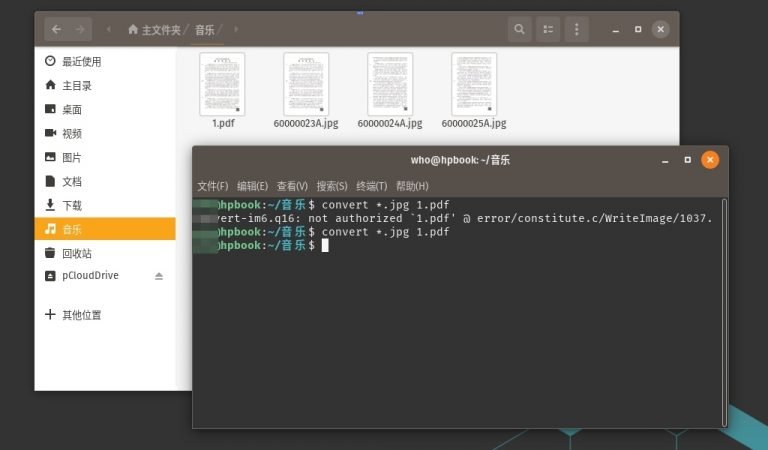
Task: Select the 60000023A.jpg thumbnail
Action: 306,84
